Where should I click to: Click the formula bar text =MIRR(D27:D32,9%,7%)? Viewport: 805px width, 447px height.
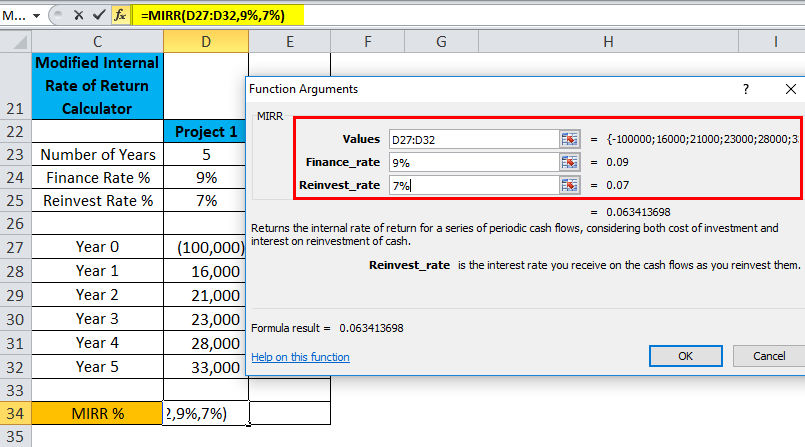pos(213,15)
